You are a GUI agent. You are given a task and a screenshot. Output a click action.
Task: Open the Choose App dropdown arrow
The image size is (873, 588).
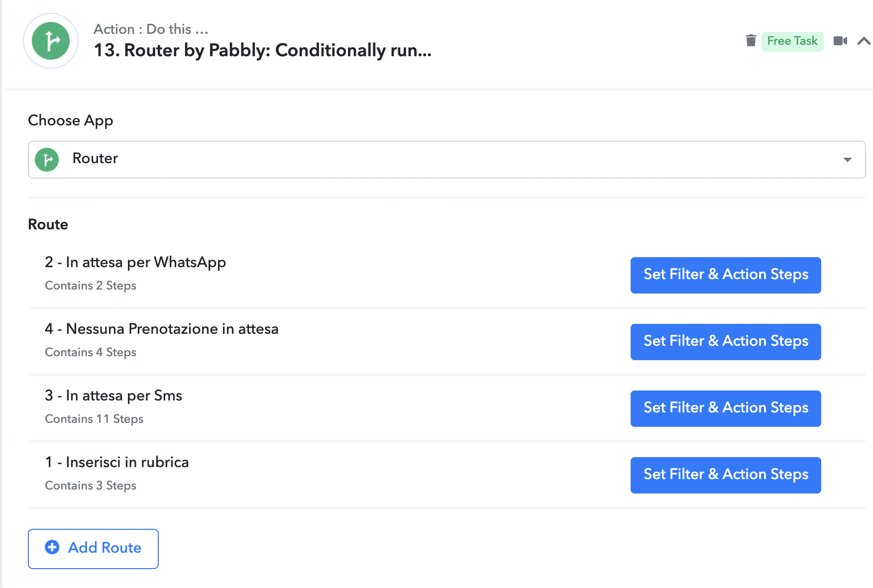pyautogui.click(x=847, y=160)
